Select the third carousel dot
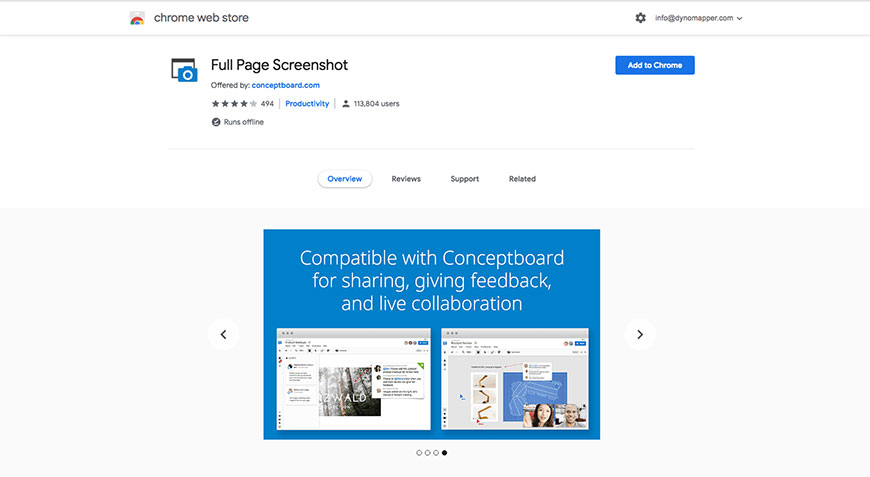This screenshot has height=477, width=870. [436, 453]
